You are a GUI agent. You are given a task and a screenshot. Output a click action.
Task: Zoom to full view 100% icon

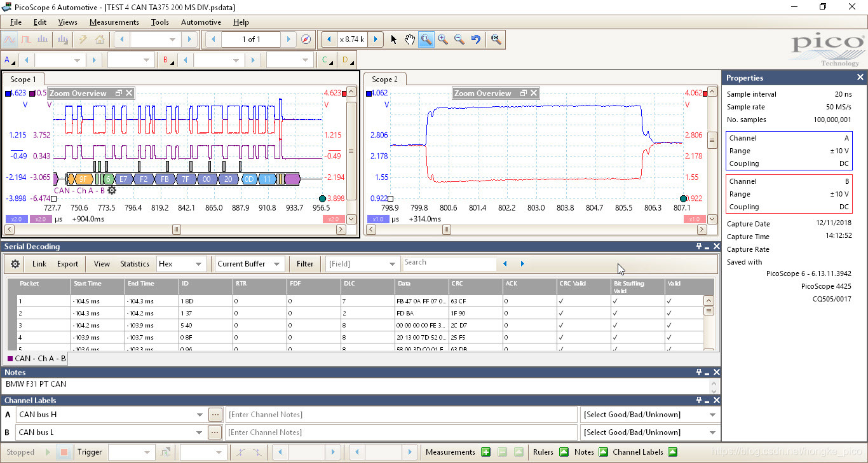tap(496, 39)
